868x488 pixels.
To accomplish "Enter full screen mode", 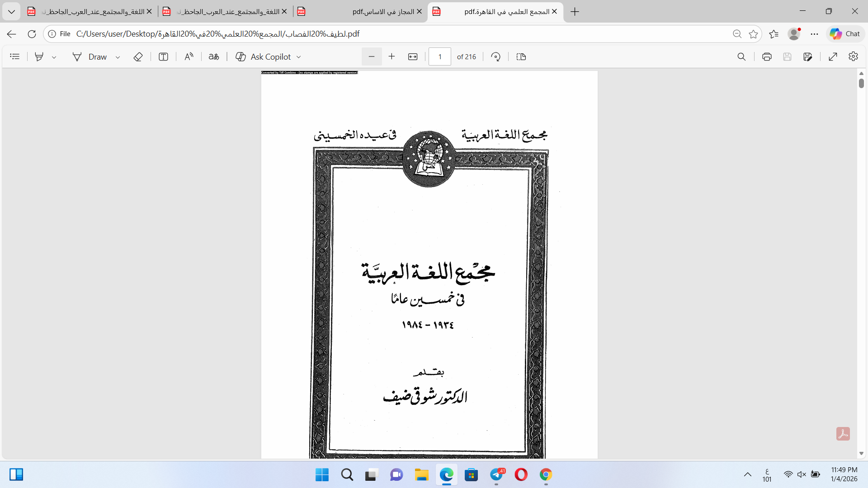I will (833, 56).
